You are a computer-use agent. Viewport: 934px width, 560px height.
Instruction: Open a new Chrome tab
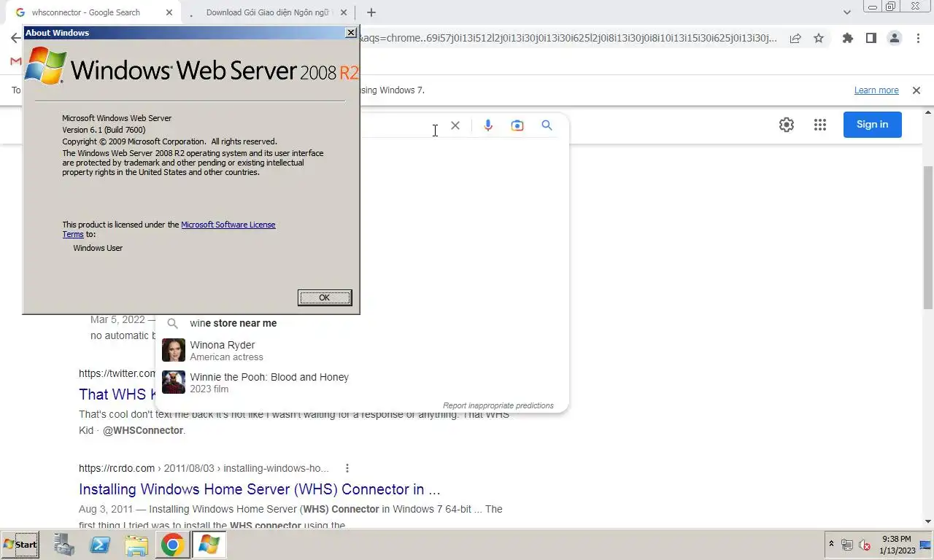tap(371, 12)
